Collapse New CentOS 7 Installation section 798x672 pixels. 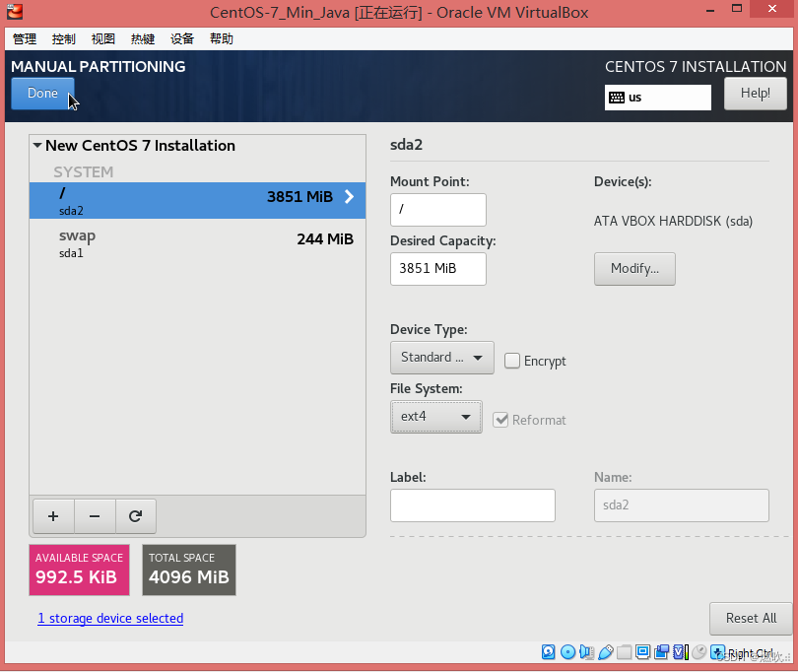coord(37,145)
